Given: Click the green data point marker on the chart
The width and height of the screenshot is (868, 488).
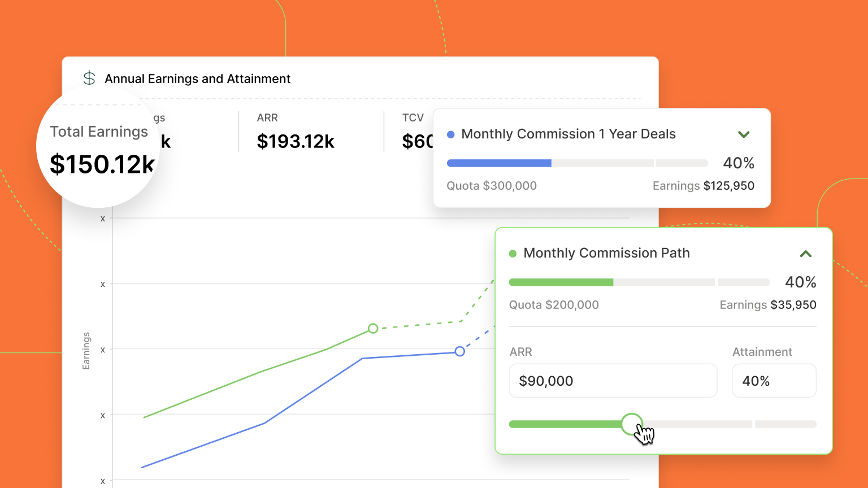Looking at the screenshot, I should [373, 328].
